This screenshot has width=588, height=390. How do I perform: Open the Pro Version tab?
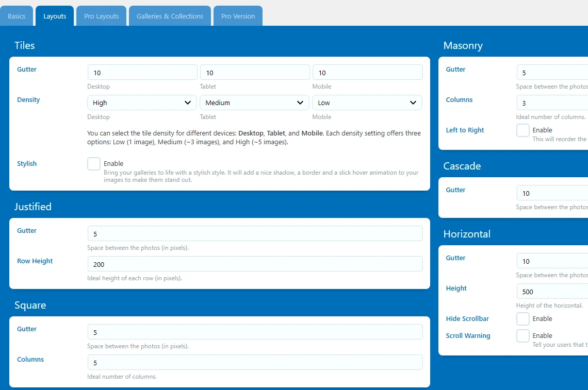[238, 15]
